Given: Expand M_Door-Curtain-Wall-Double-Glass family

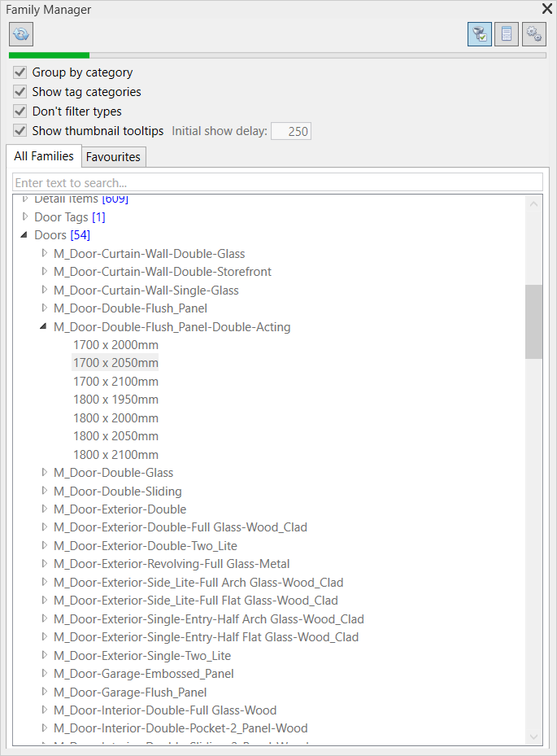Looking at the screenshot, I should click(45, 253).
